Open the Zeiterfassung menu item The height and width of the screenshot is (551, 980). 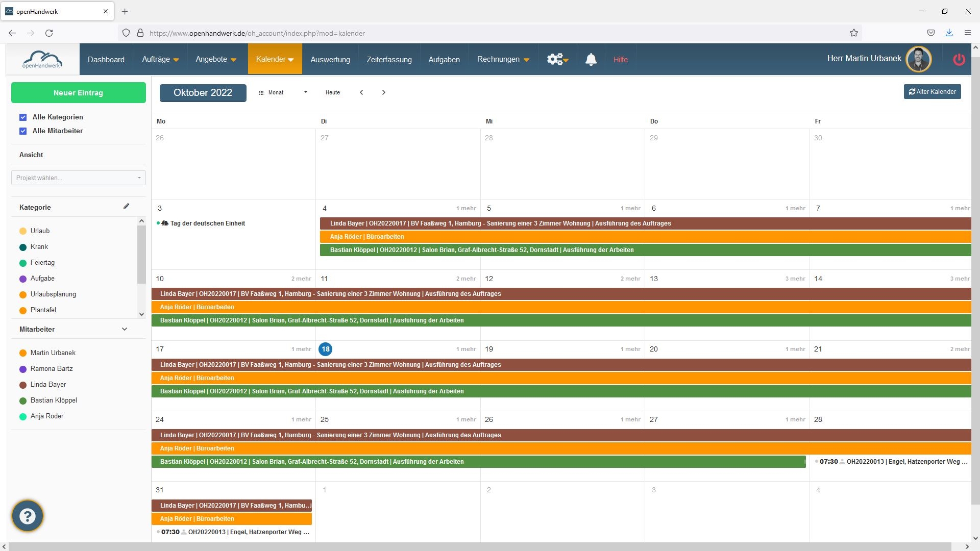point(389,59)
